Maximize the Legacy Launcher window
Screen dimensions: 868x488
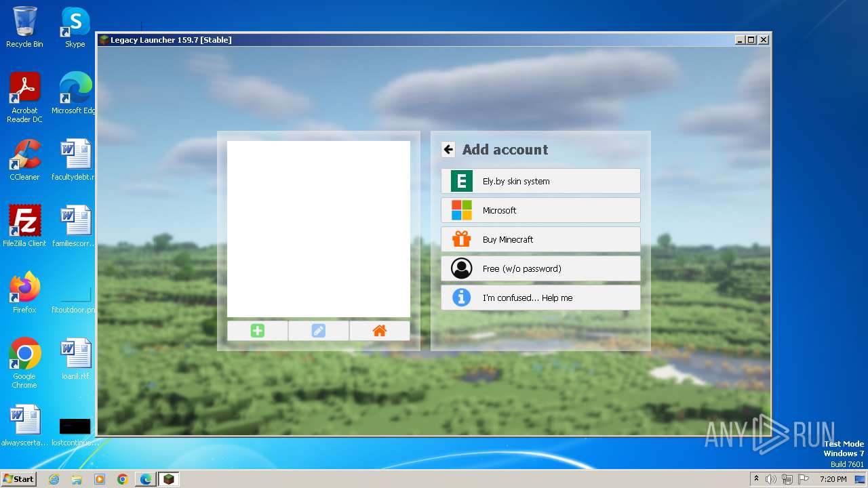coord(751,40)
